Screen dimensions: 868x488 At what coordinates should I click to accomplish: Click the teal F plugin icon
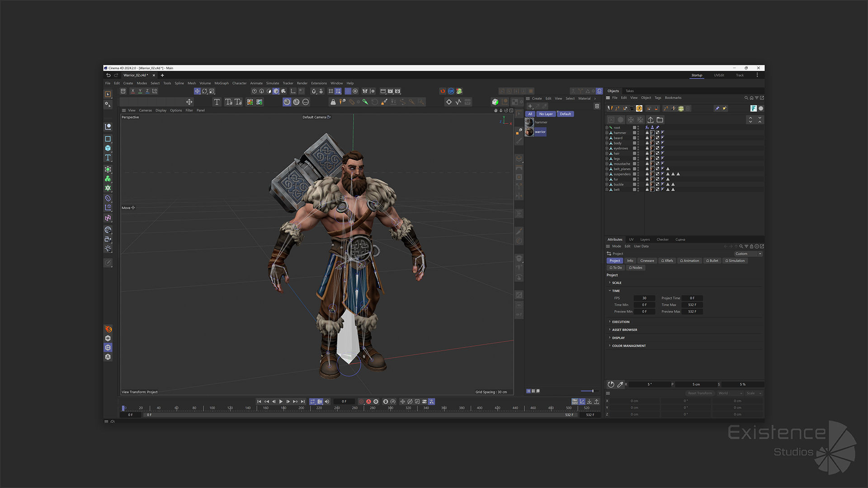tap(753, 108)
